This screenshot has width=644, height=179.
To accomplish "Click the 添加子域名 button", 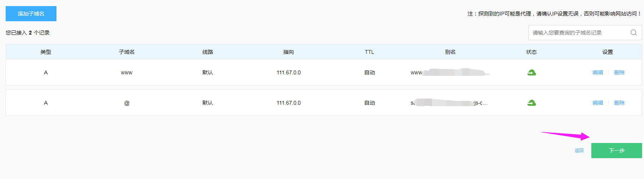I will click(31, 14).
